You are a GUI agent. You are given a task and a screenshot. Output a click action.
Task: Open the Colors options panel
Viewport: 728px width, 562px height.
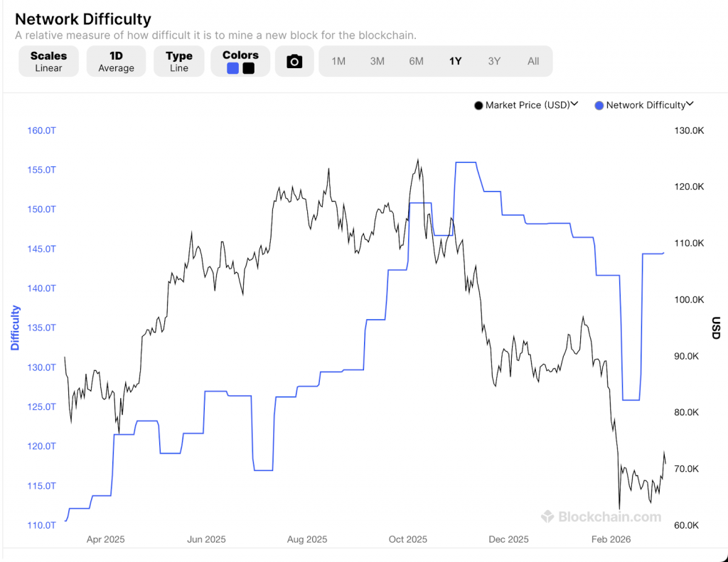tap(240, 55)
